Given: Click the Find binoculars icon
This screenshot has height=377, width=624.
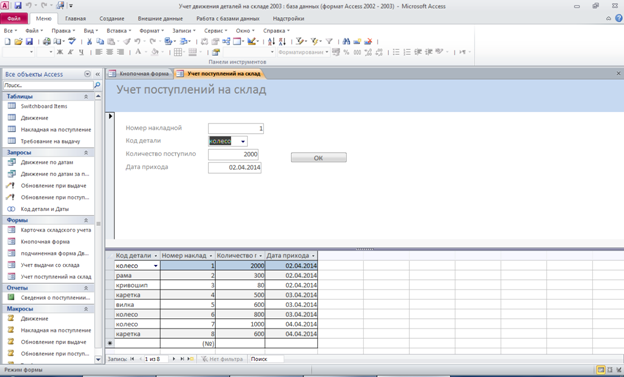Looking at the screenshot, I should pyautogui.click(x=346, y=41).
